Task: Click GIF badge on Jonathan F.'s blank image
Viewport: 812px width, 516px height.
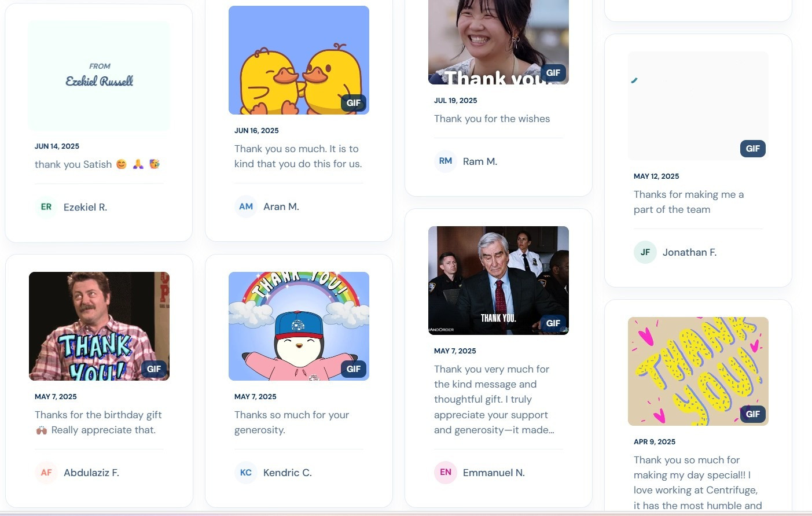Action: [752, 149]
